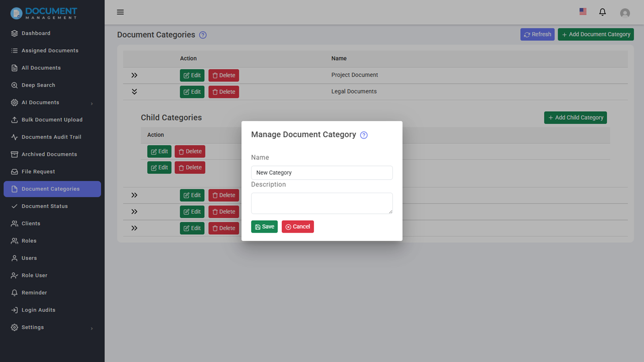Expand the Project Document row chevron

134,75
